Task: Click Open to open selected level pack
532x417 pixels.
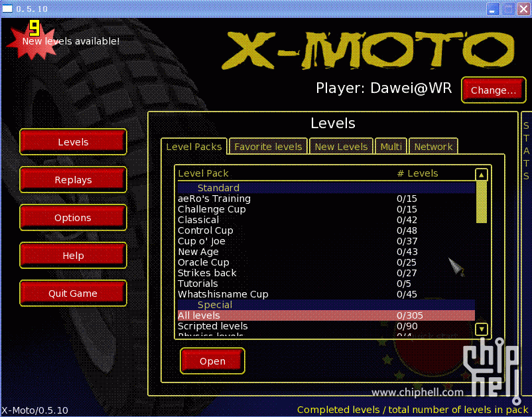Action: tap(212, 361)
